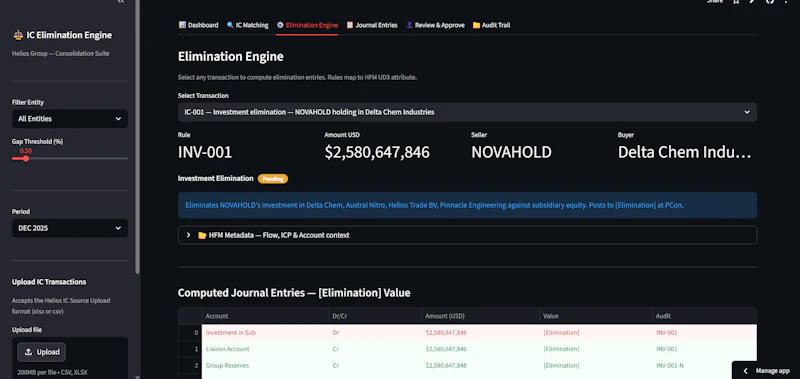Click the Account column header

265,316
